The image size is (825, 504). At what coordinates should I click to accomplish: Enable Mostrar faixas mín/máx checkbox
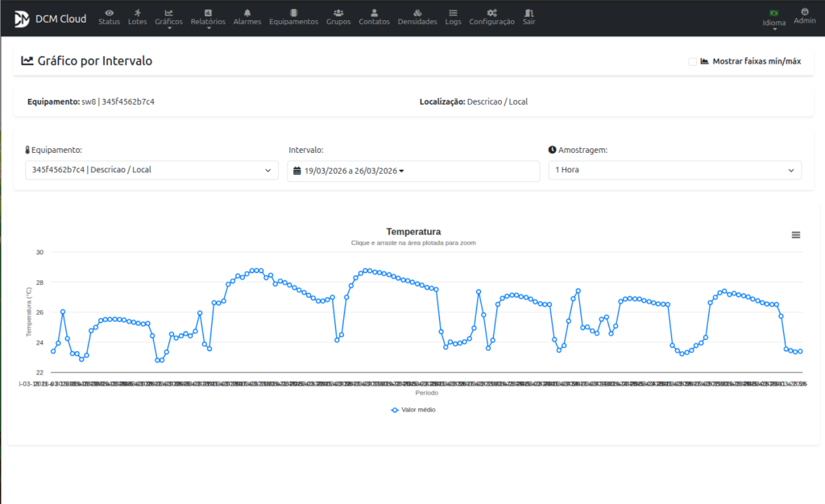693,61
